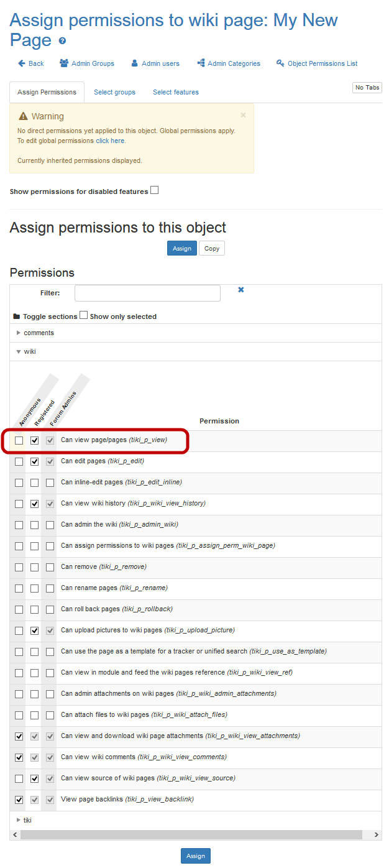Toggle Anonymous checkbox for Can view page/pages
This screenshot has width=389, height=868.
19,440
